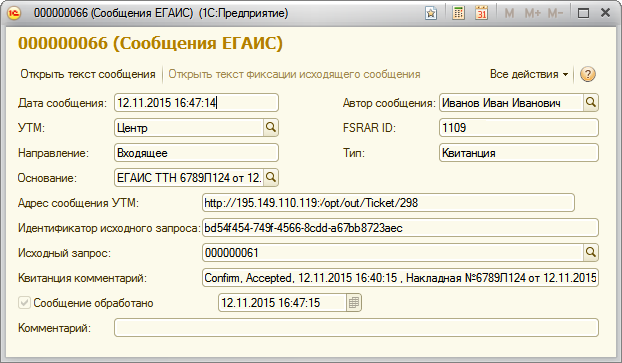This screenshot has height=363, width=622.
Task: Open the calculator icon in title bar
Action: tap(458, 13)
